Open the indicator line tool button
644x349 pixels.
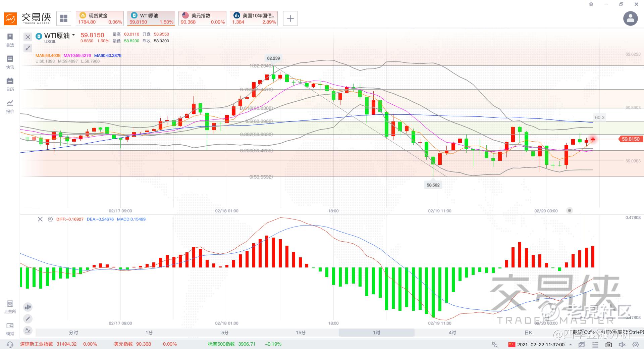pyautogui.click(x=28, y=330)
